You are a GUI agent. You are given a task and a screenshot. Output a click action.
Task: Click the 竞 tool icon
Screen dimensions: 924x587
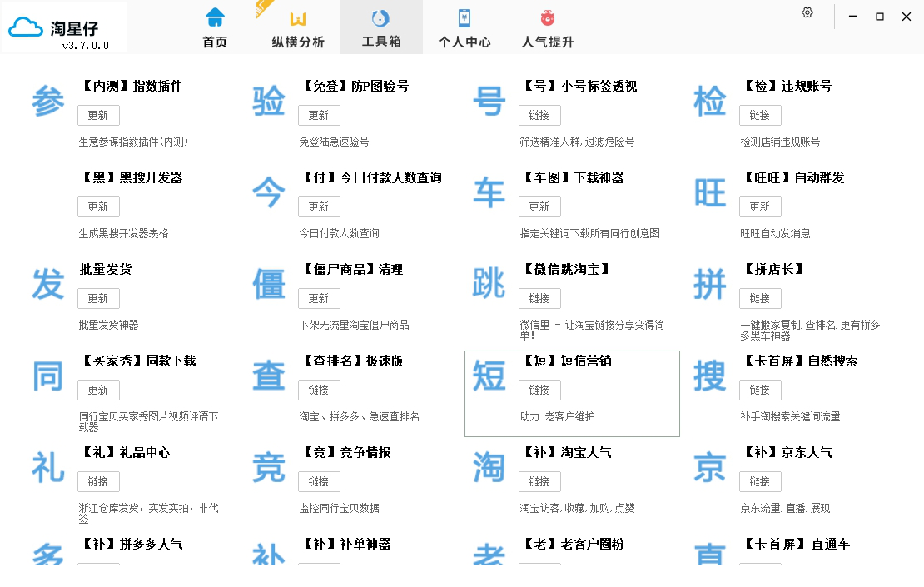coord(269,467)
